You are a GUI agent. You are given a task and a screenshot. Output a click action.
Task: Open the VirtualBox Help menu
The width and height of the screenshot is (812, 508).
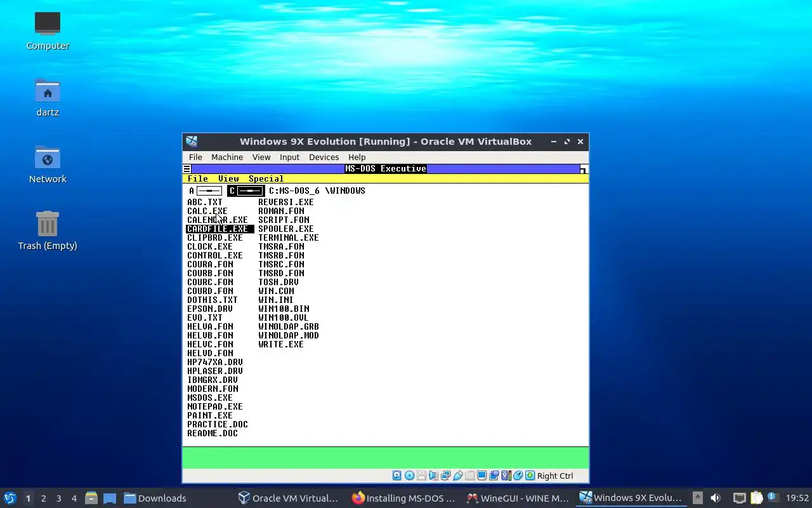(357, 157)
